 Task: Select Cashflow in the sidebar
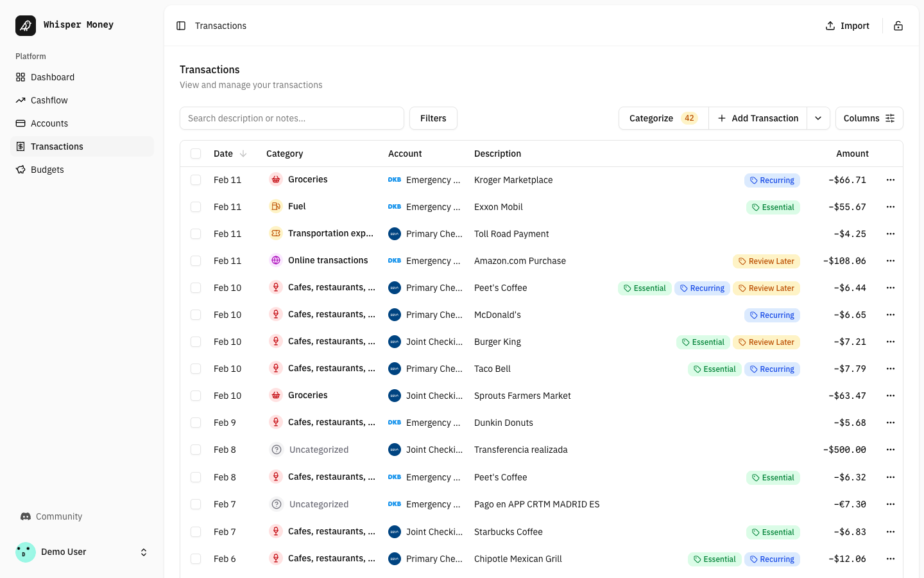pos(49,100)
